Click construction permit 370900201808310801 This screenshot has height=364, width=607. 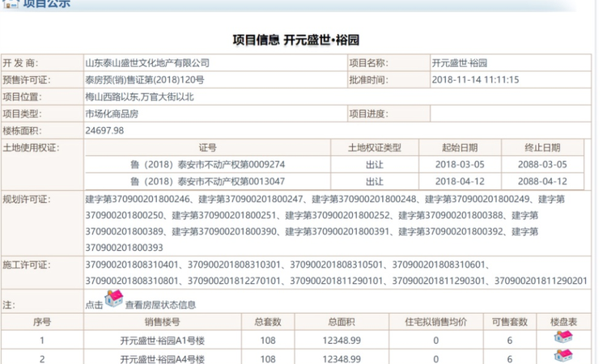coord(132,281)
